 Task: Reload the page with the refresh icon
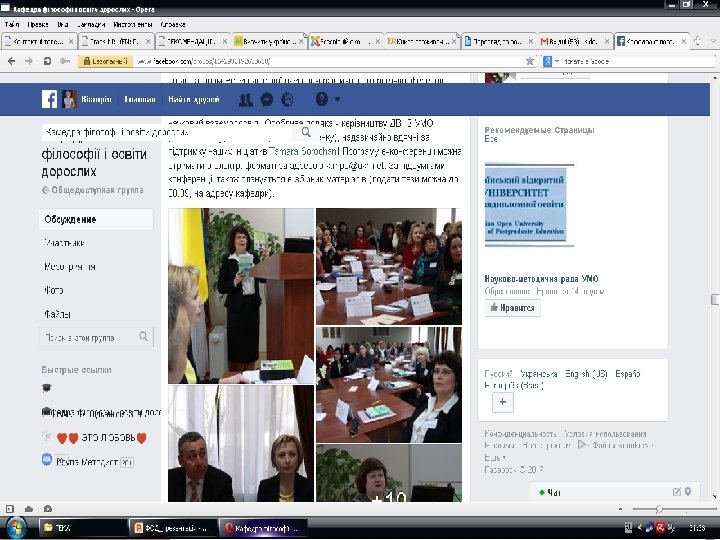coord(47,61)
